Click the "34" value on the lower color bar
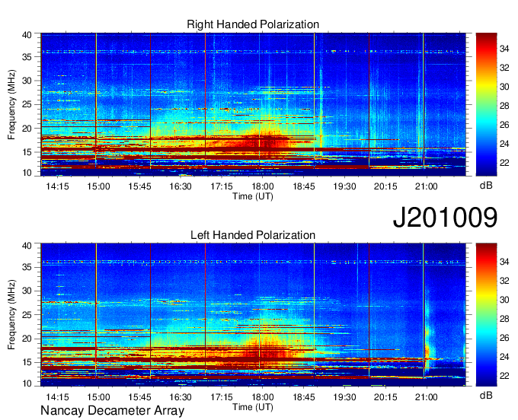Screen dimensions: 518x420 point(504,262)
